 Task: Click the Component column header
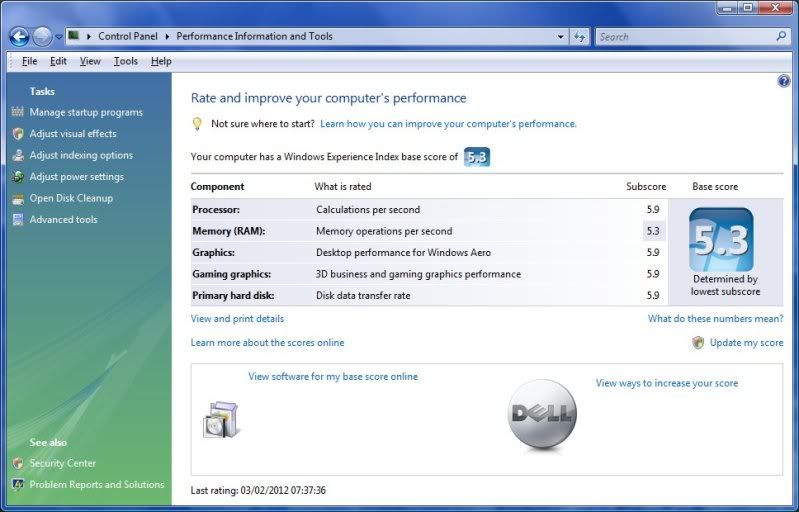tap(218, 186)
